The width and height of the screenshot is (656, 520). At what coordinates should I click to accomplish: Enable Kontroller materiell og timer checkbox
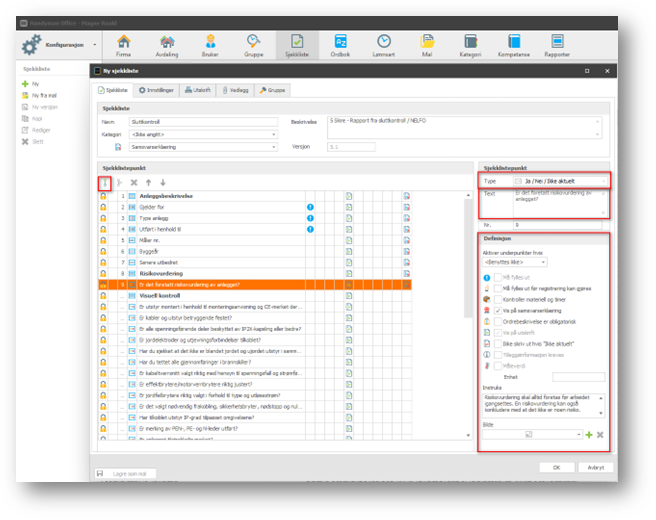click(498, 300)
